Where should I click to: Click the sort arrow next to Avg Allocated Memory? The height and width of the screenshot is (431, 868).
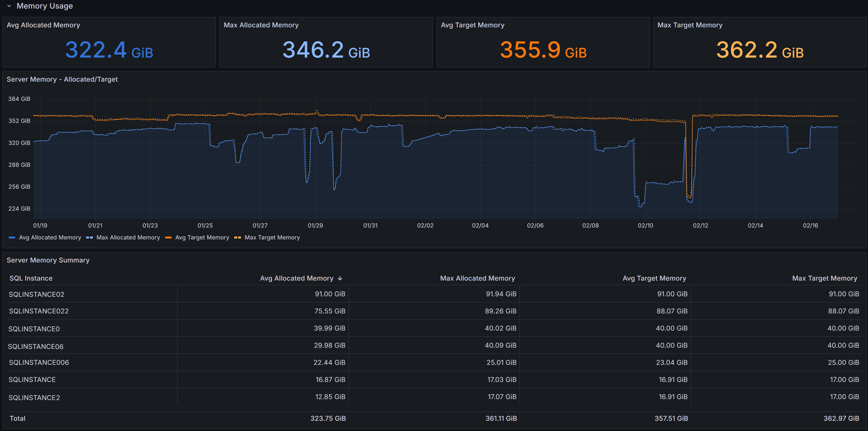[340, 278]
